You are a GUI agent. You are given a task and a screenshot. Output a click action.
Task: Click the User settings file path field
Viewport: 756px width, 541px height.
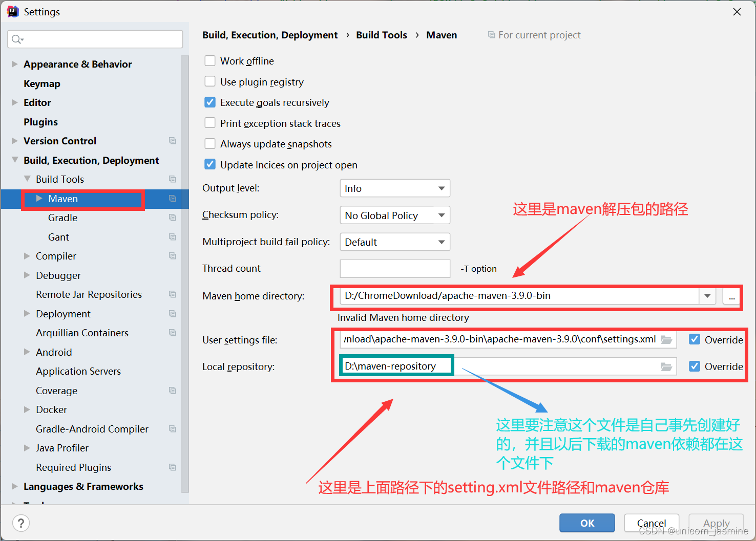[x=508, y=339]
